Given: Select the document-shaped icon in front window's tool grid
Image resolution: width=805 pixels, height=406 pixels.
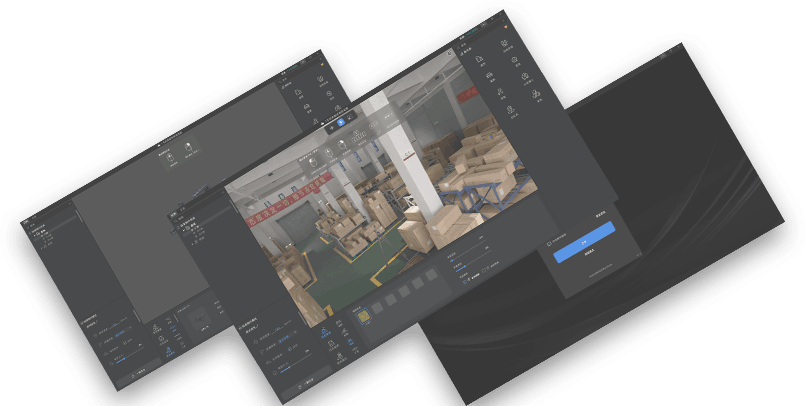Looking at the screenshot, I should pos(479,61).
